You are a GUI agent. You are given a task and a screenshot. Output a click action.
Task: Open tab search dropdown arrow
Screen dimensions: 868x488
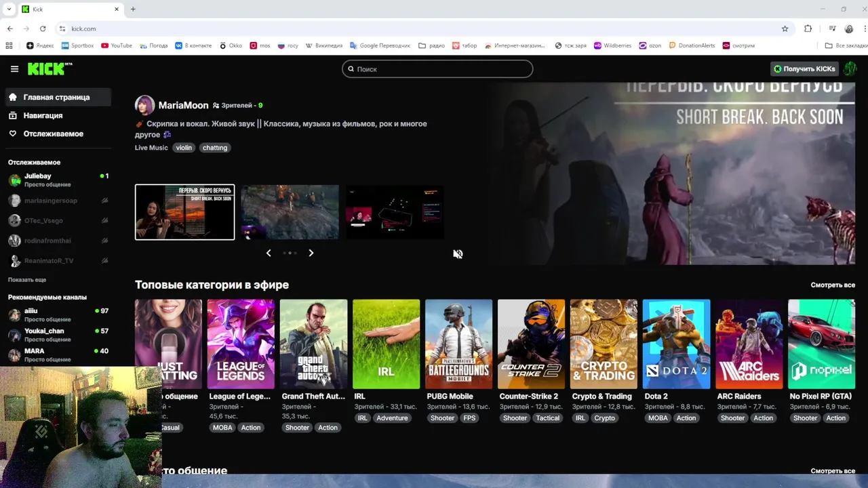click(x=9, y=9)
